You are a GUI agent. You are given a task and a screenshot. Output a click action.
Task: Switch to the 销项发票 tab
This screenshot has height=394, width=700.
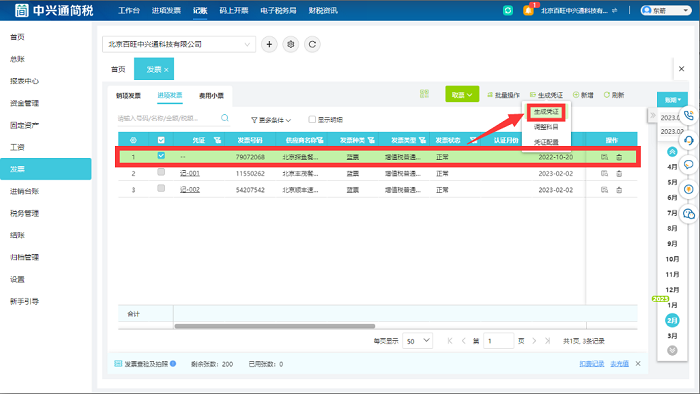click(x=128, y=95)
